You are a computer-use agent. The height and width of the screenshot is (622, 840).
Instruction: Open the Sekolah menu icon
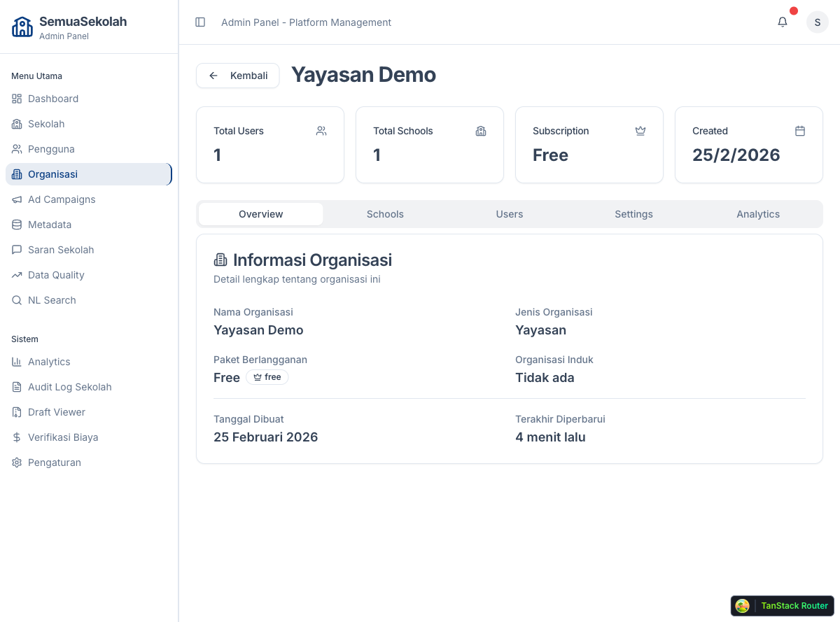click(x=16, y=124)
